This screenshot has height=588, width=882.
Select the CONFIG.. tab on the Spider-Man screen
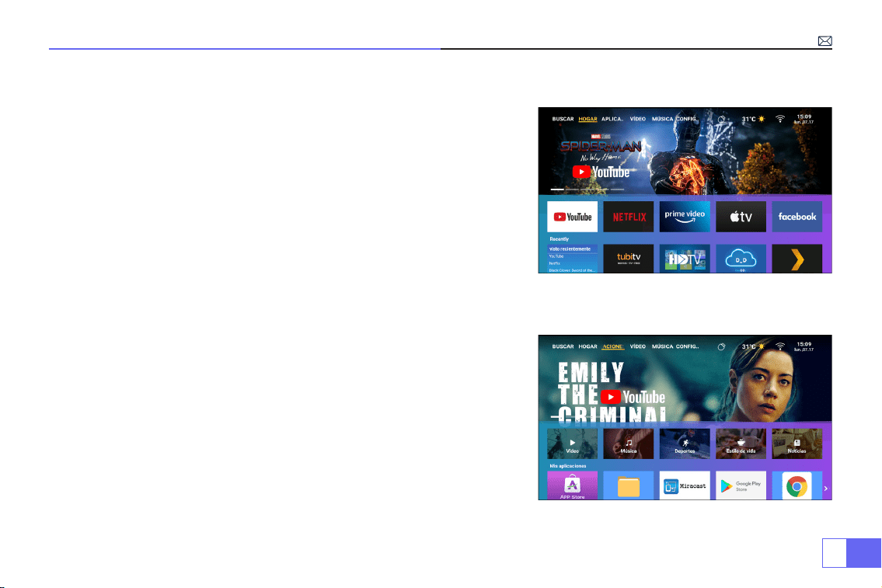coord(687,119)
